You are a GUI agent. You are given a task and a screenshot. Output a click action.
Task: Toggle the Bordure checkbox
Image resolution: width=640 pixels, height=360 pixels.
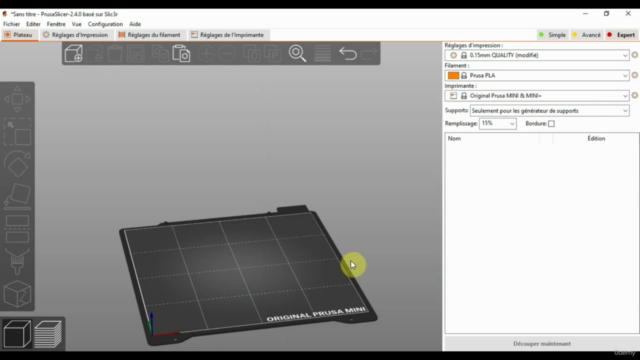click(x=551, y=124)
